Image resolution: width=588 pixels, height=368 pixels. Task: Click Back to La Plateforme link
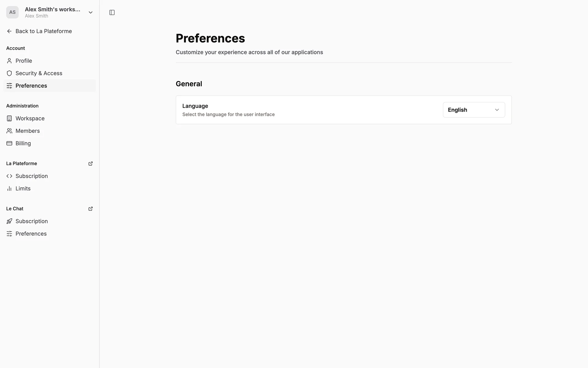click(x=43, y=31)
